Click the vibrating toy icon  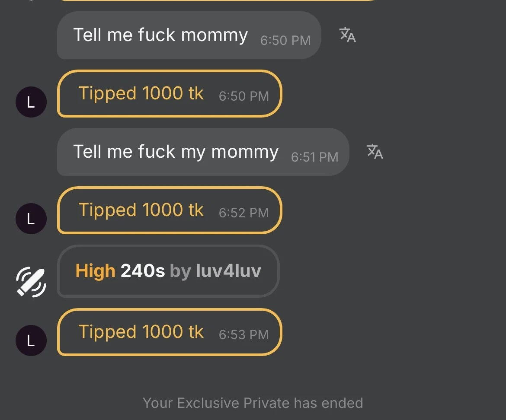[31, 282]
